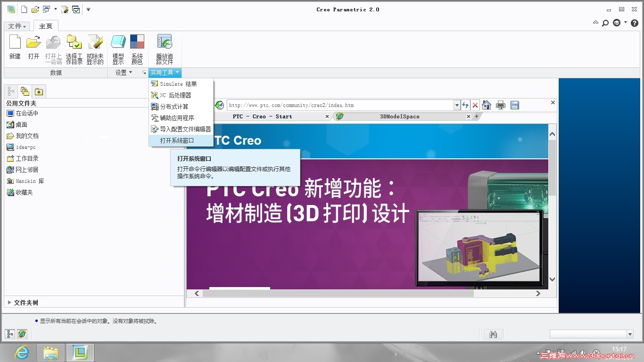The width and height of the screenshot is (644, 362).
Task: Select 我的文档 folder
Action: click(x=23, y=136)
